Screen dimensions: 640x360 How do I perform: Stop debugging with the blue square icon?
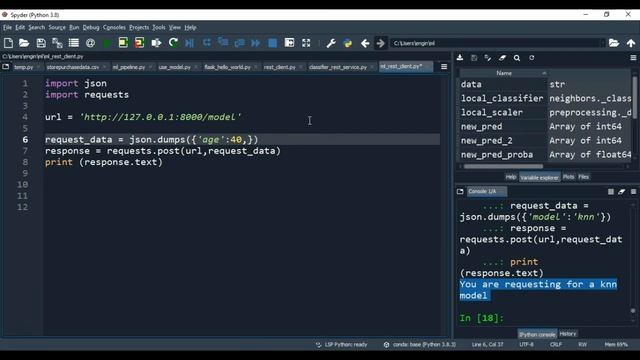[273, 43]
